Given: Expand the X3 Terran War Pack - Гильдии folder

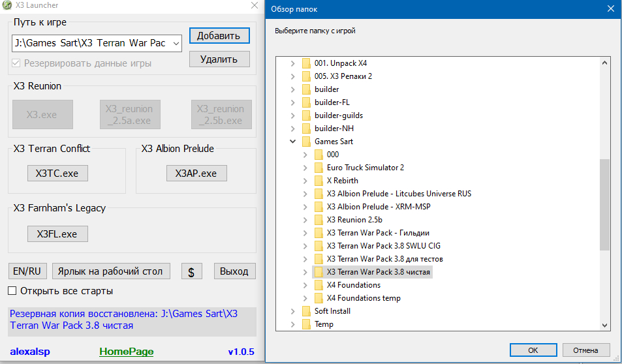Looking at the screenshot, I should point(305,233).
